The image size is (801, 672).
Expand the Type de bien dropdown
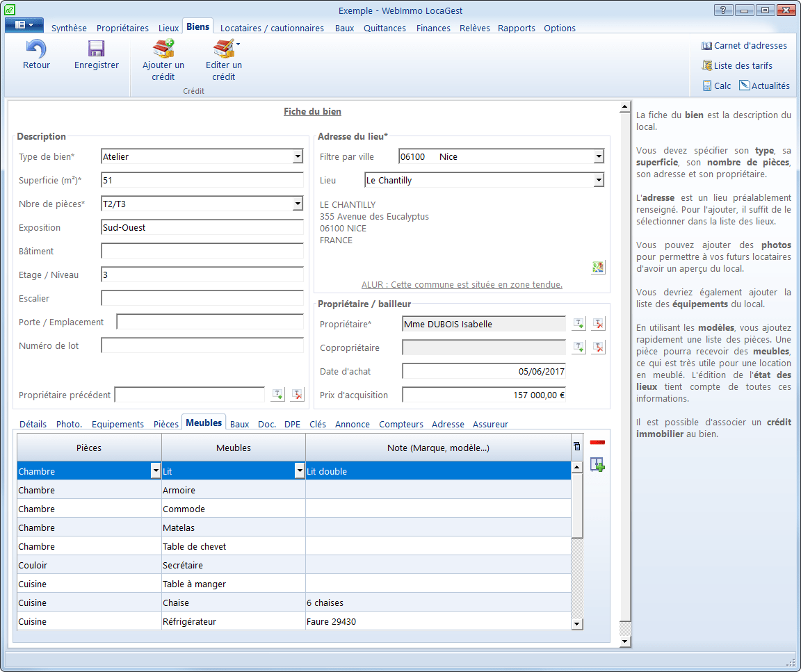tap(298, 157)
